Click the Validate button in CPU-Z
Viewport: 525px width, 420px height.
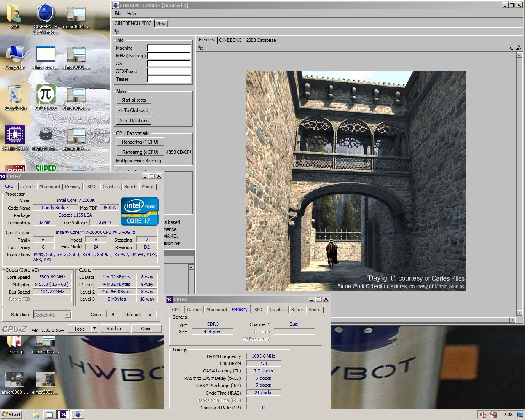114,329
